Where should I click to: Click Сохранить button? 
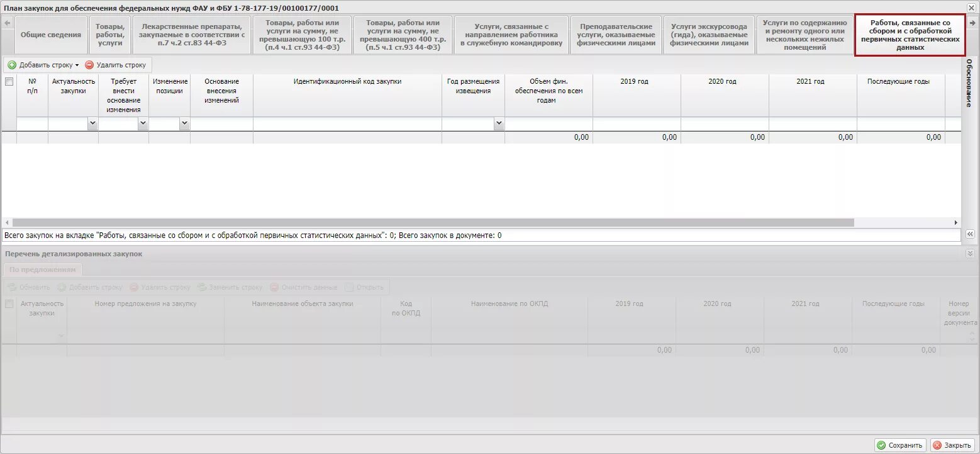[x=900, y=445]
